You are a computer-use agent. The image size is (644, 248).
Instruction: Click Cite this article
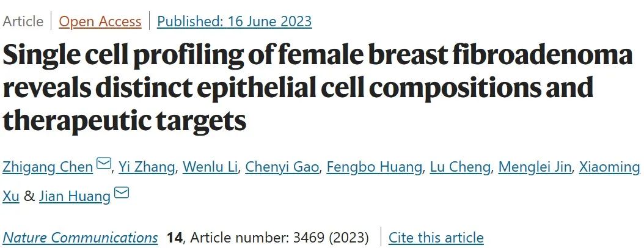click(436, 238)
